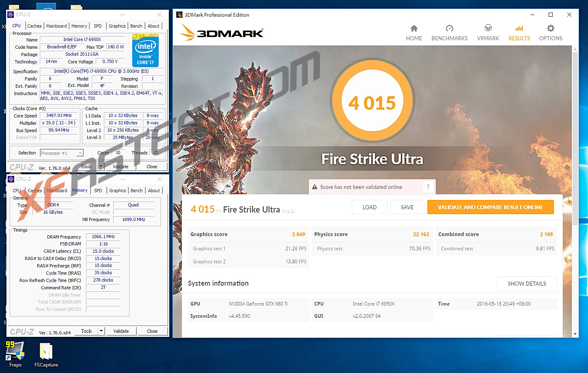Click Graphics test 2 result 13.80 FPS
The width and height of the screenshot is (588, 373).
click(x=296, y=262)
